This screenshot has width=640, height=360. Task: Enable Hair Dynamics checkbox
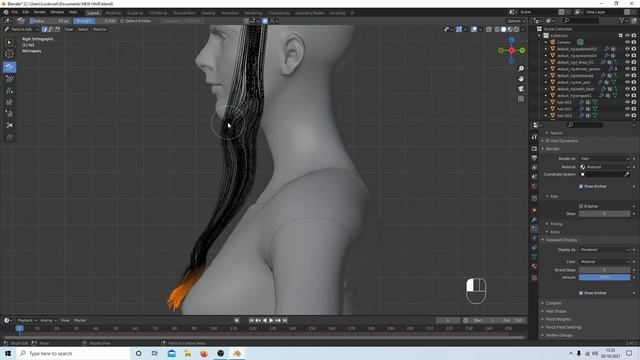pyautogui.click(x=548, y=141)
